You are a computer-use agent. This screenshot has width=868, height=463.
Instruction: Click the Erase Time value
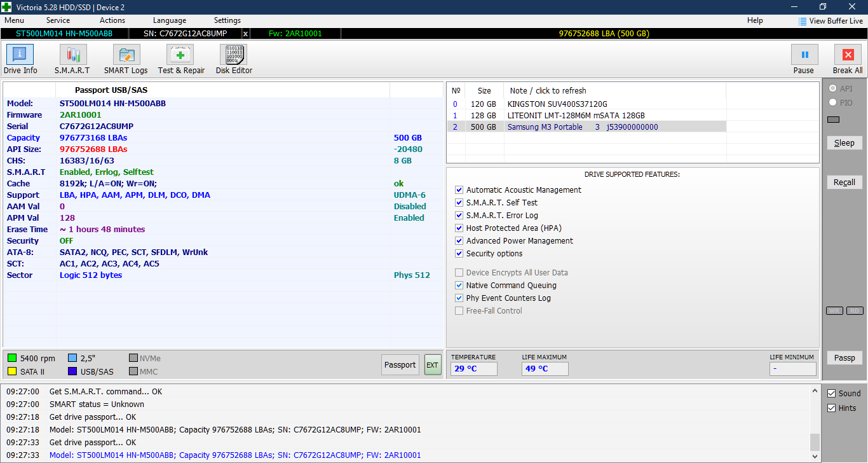pyautogui.click(x=102, y=230)
